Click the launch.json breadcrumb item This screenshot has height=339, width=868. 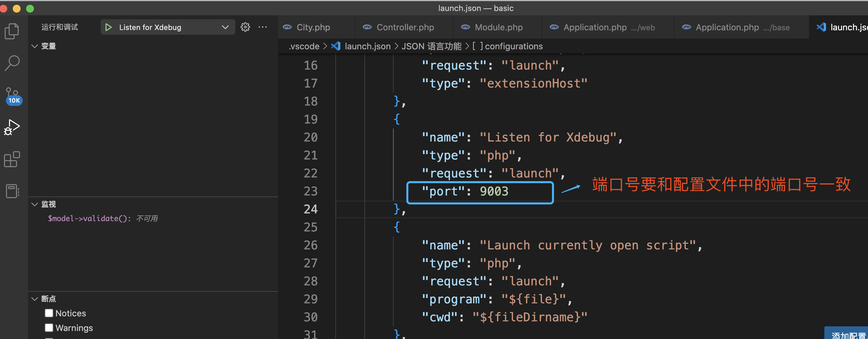(x=368, y=46)
